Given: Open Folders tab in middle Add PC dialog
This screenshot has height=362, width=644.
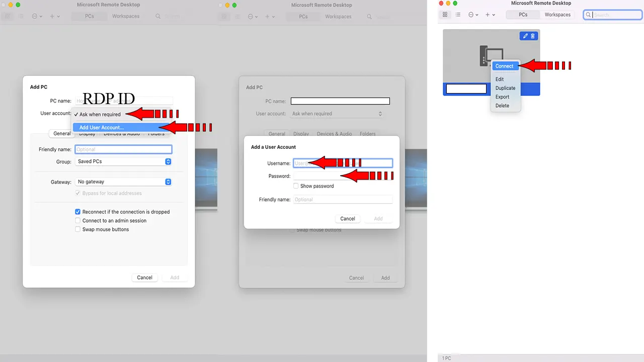Looking at the screenshot, I should [367, 134].
